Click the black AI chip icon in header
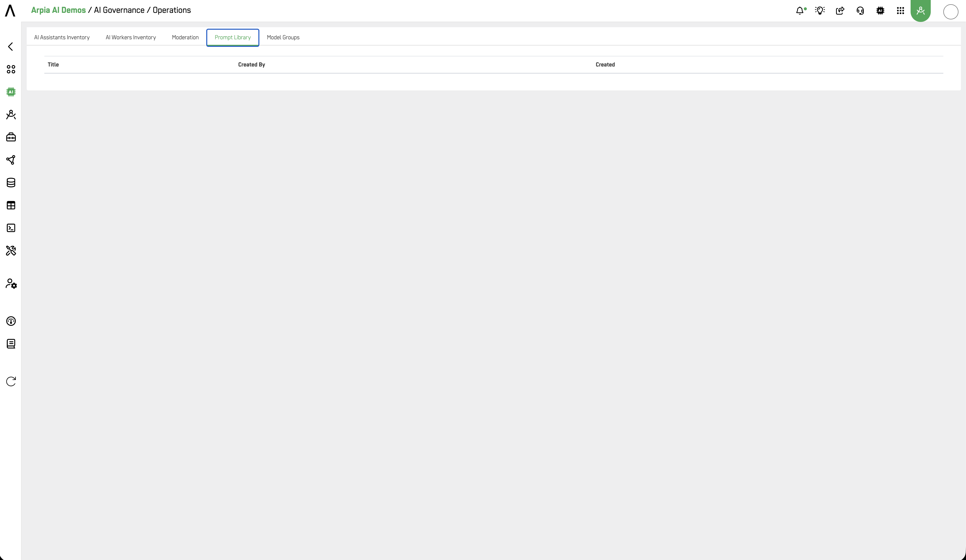Image resolution: width=966 pixels, height=560 pixels. coord(880,11)
